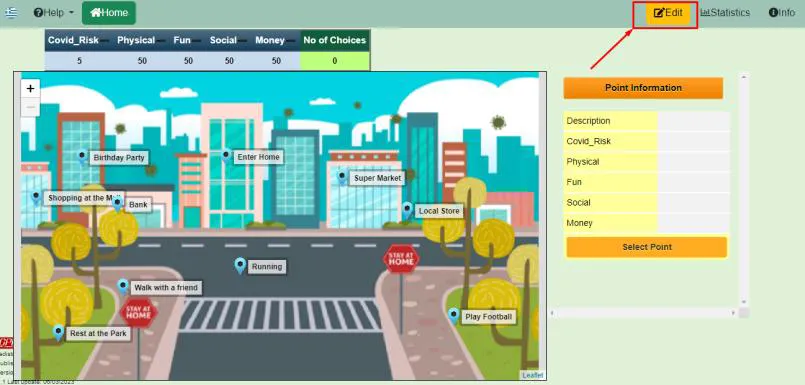Open the Statistics menu item
The image size is (805, 385).
coord(725,13)
